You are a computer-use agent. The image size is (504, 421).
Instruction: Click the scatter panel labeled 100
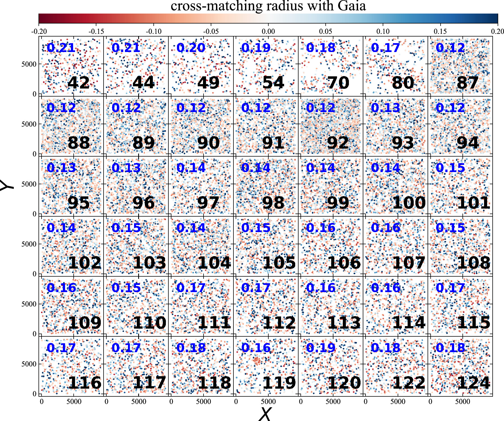click(395, 186)
